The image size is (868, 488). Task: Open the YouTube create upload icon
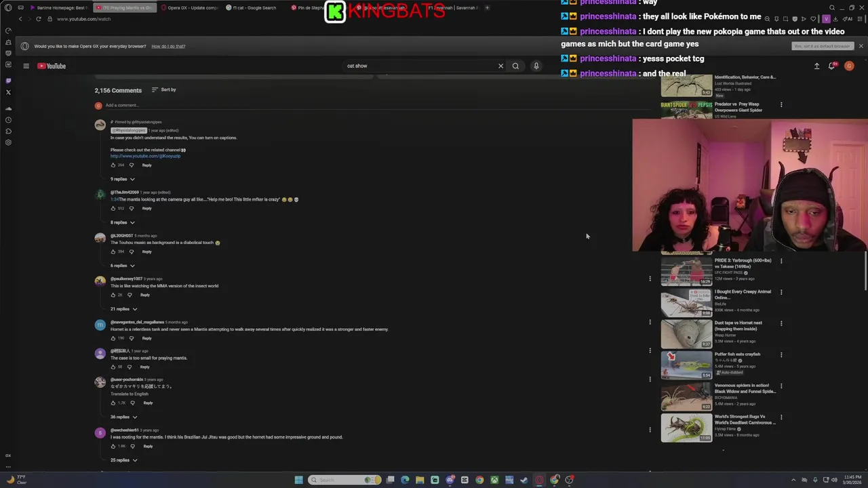tap(816, 66)
